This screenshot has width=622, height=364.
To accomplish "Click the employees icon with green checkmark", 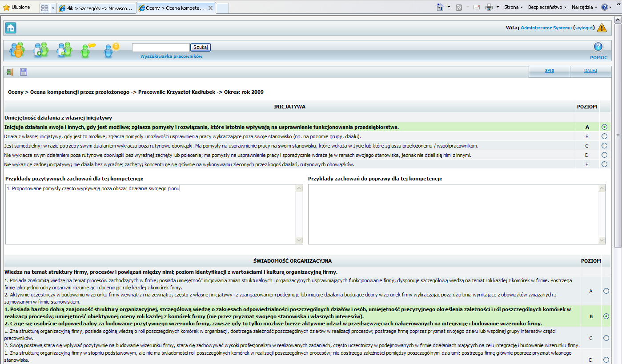I will point(64,49).
